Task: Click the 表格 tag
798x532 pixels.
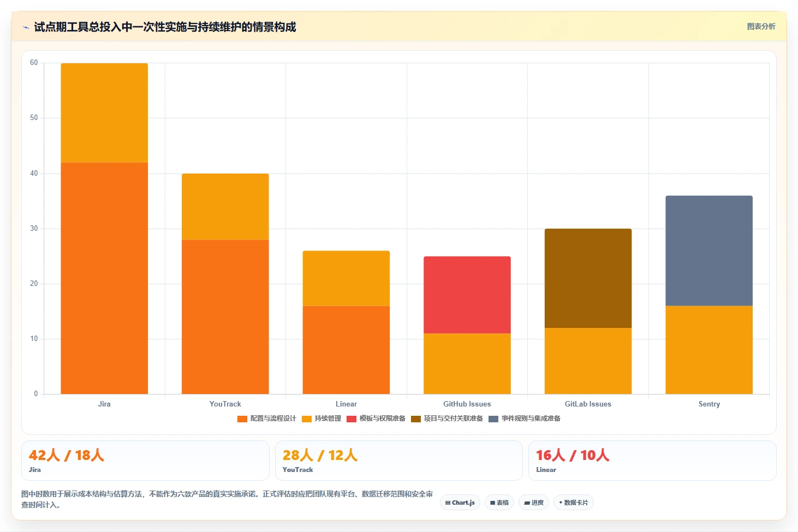Action: [499, 503]
